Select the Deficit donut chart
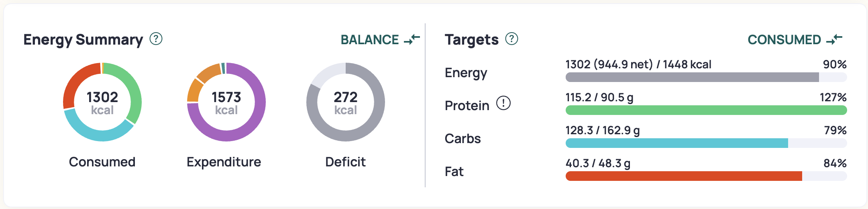The height and width of the screenshot is (209, 868). click(346, 102)
